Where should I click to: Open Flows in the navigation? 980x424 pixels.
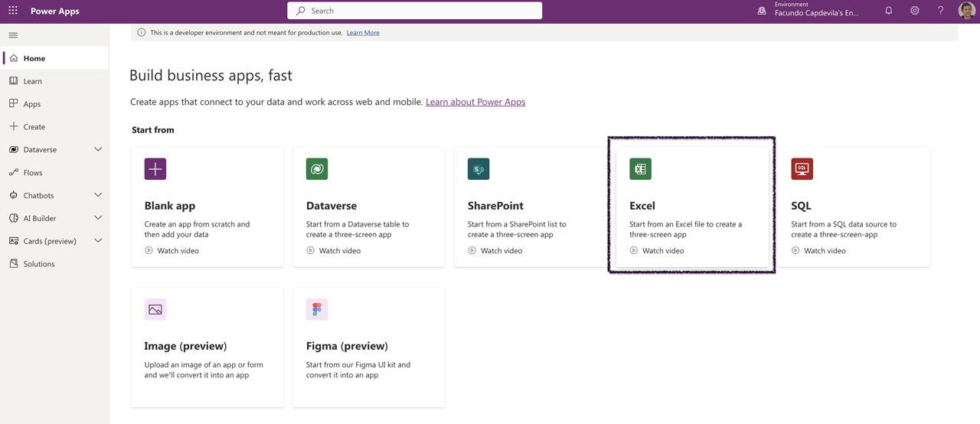[x=55, y=173]
